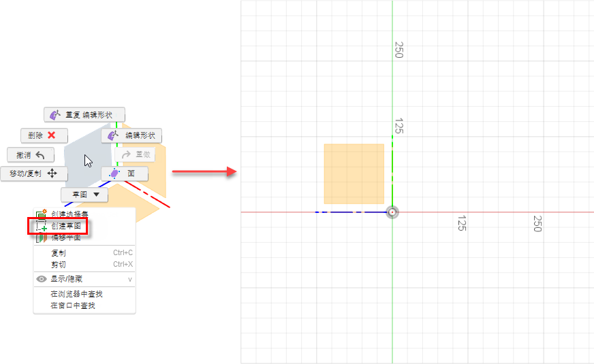Click the 重复 编辑形状 marking menu button
This screenshot has height=364, width=594.
click(84, 115)
